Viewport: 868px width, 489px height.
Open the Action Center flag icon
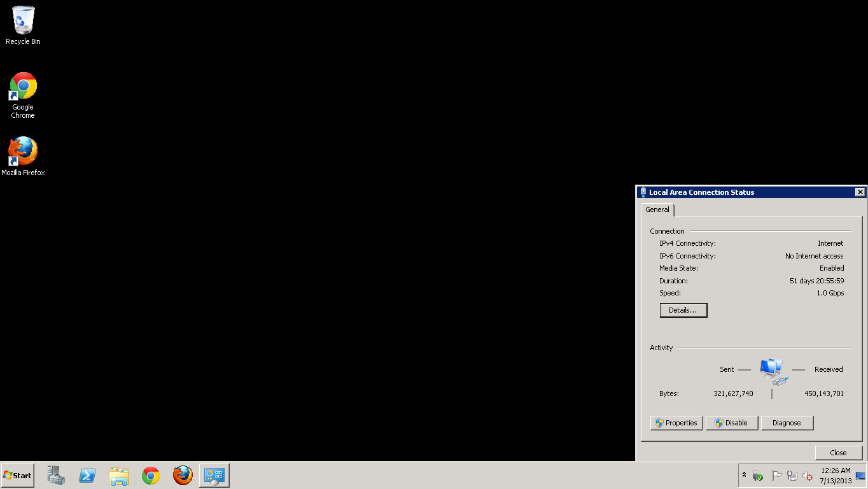776,476
